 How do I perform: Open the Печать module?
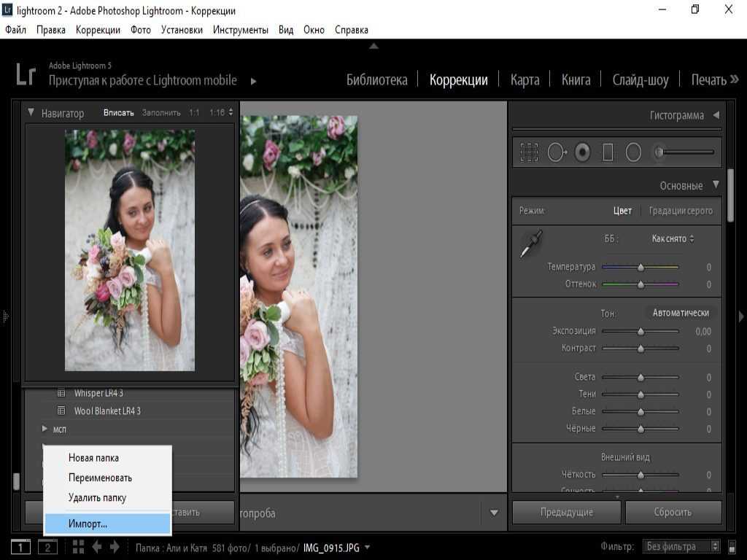tap(708, 79)
